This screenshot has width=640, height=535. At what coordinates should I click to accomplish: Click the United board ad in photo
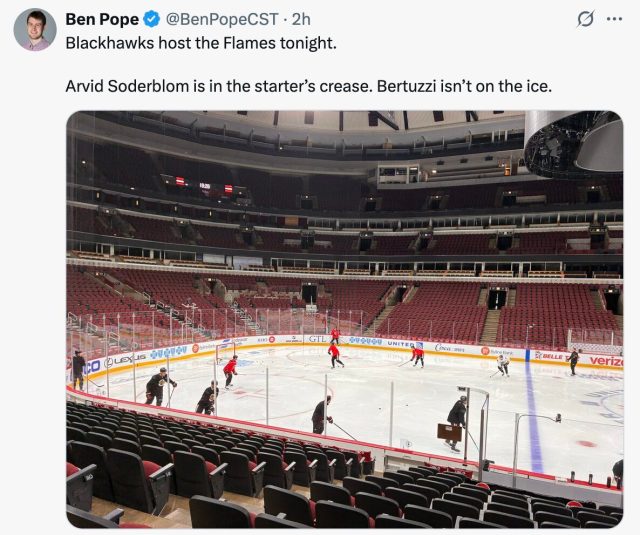399,342
